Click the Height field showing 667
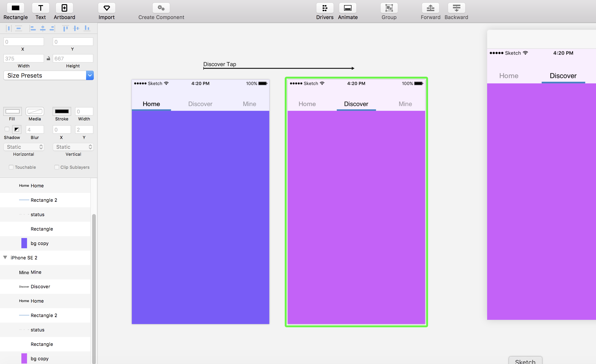 point(73,58)
